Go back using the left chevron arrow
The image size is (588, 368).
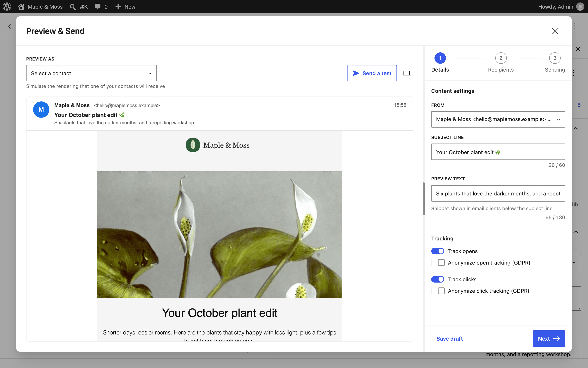coord(10,26)
